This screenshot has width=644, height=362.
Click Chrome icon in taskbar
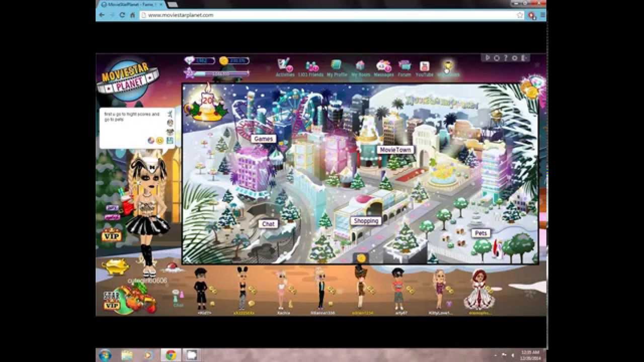point(171,355)
